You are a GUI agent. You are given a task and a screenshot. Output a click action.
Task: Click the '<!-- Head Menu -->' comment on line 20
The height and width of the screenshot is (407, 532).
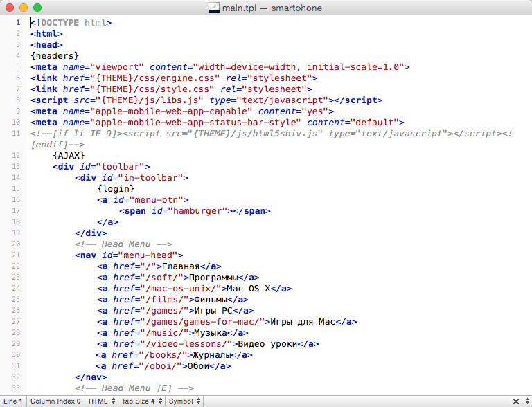(x=123, y=244)
